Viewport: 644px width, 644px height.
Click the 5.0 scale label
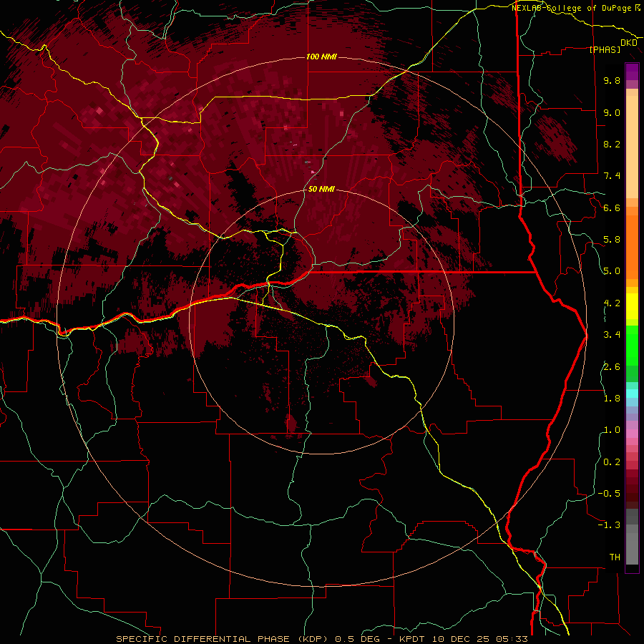point(612,271)
